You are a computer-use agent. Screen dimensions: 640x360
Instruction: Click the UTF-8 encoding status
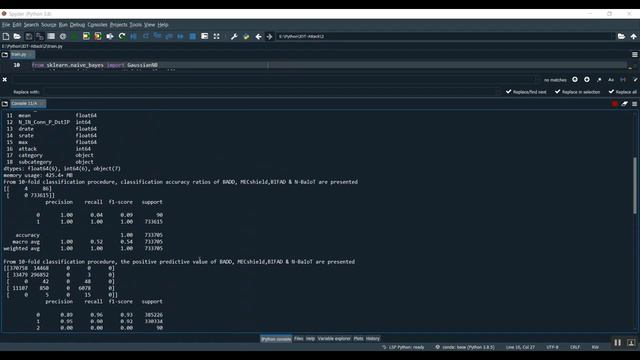coord(552,347)
